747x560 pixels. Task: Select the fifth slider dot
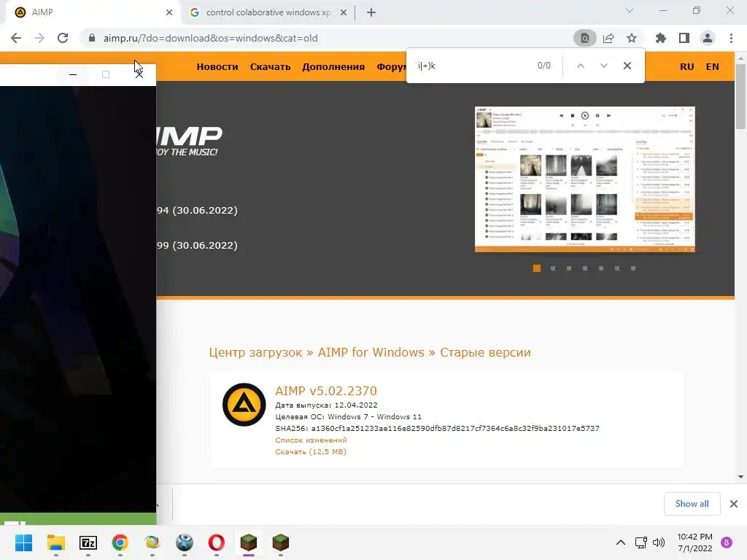coord(601,268)
